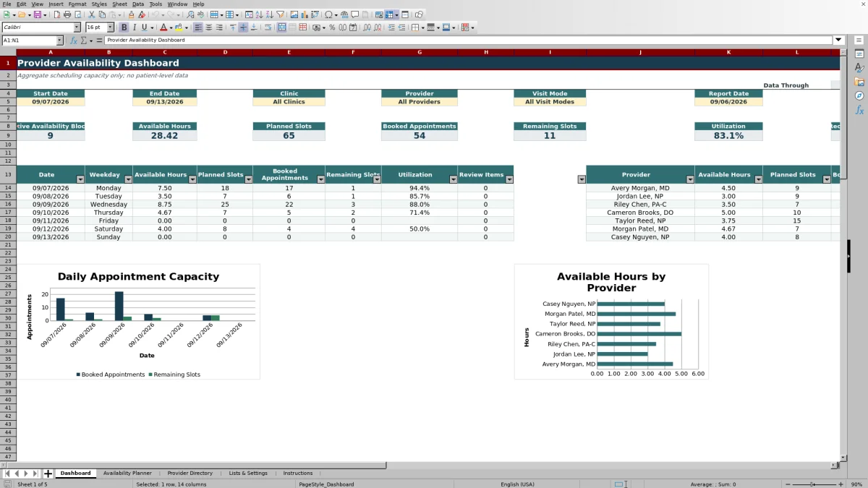This screenshot has width=868, height=488.
Task: Click the Align Center icon
Action: coord(209,27)
